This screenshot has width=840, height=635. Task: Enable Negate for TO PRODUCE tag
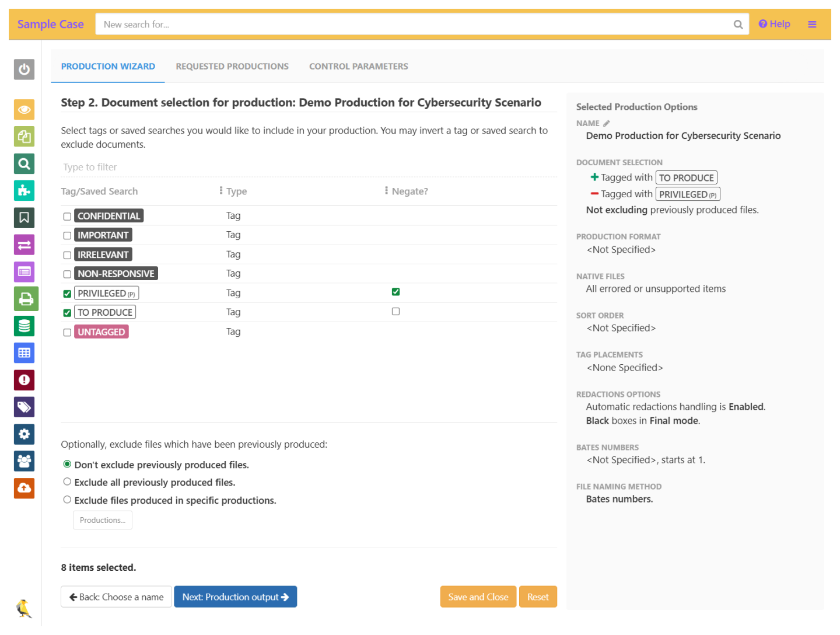[x=395, y=312]
